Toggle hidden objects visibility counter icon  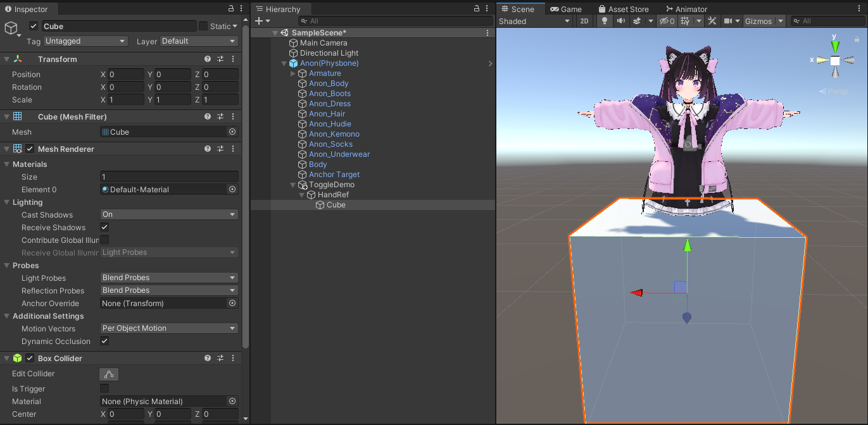[667, 21]
